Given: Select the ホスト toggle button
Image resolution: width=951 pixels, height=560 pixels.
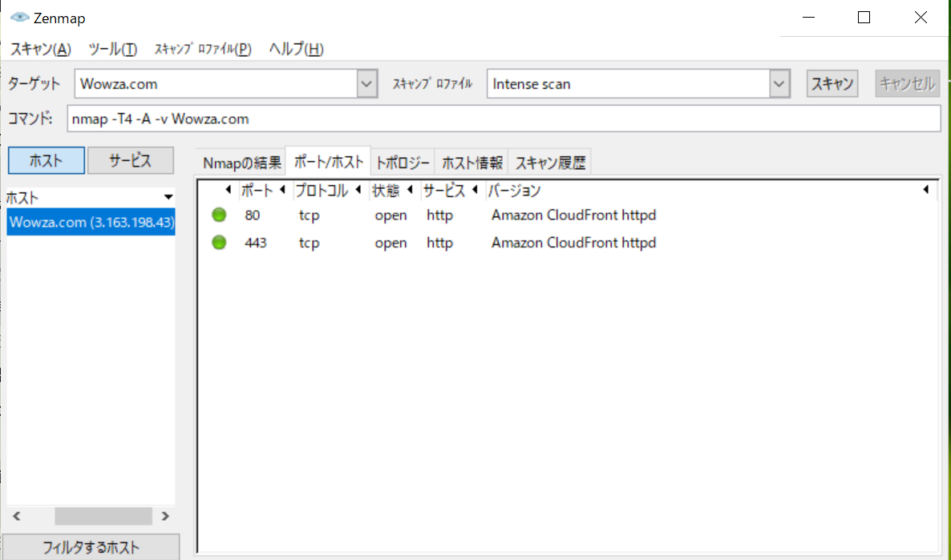Looking at the screenshot, I should click(46, 160).
